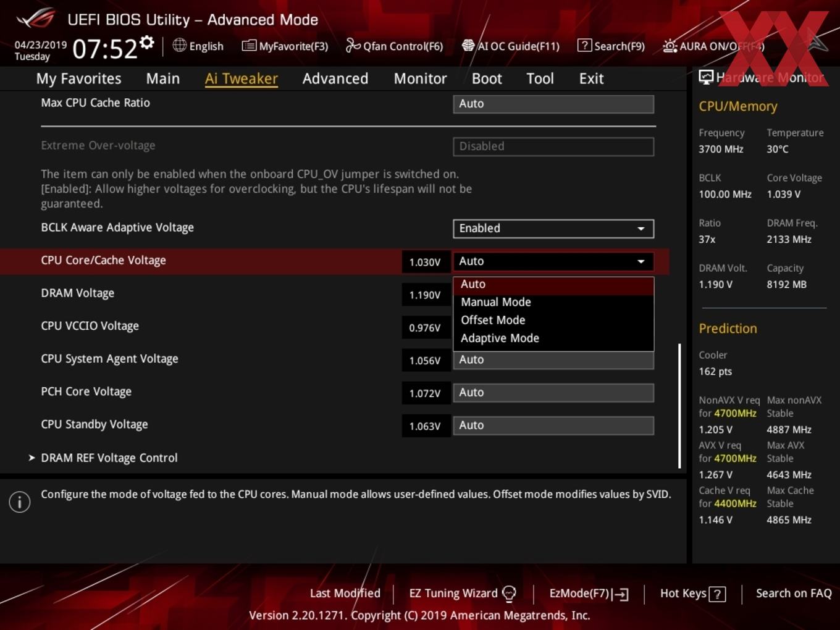Viewport: 840px width, 630px height.
Task: Click the BCLK Aware Adaptive Voltage label
Action: (x=117, y=227)
